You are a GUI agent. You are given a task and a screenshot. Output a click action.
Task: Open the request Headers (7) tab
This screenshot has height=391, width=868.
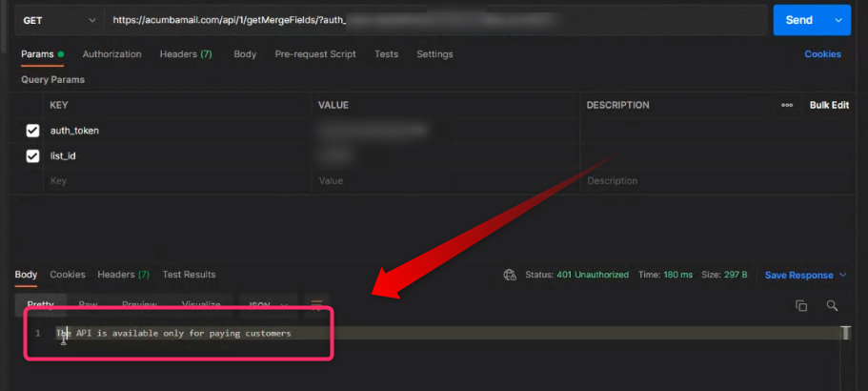[185, 54]
